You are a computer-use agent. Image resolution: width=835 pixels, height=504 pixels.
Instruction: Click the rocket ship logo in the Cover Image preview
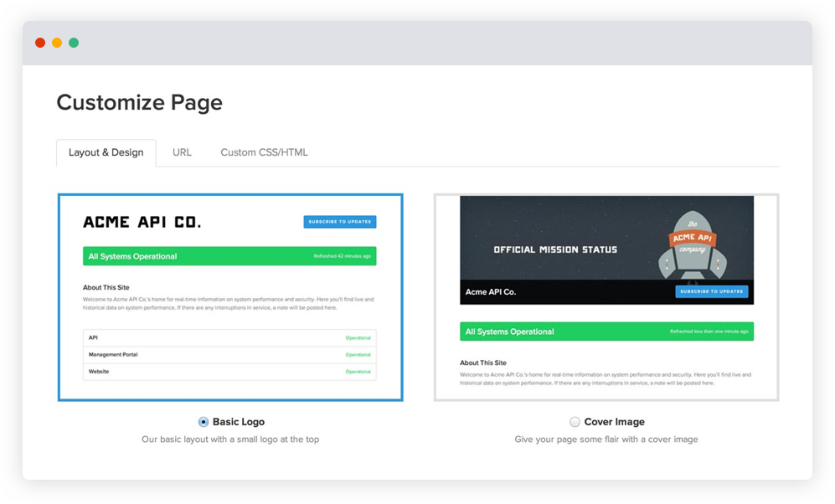[694, 246]
